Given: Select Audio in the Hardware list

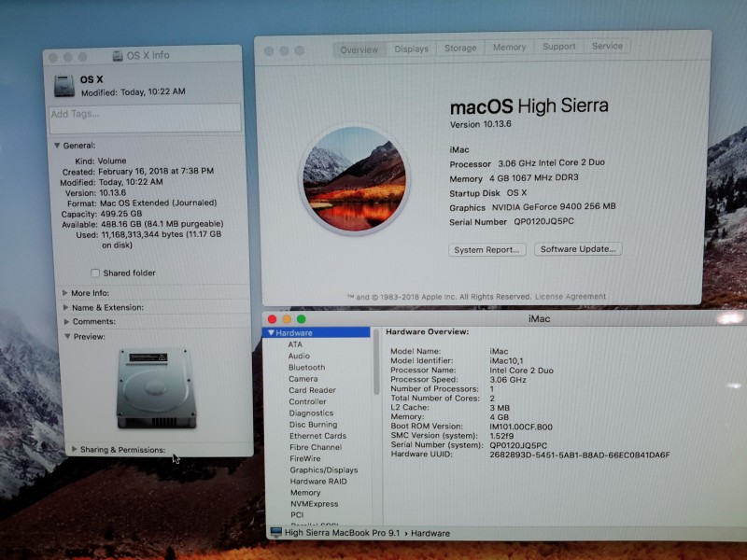Looking at the screenshot, I should click(x=299, y=356).
